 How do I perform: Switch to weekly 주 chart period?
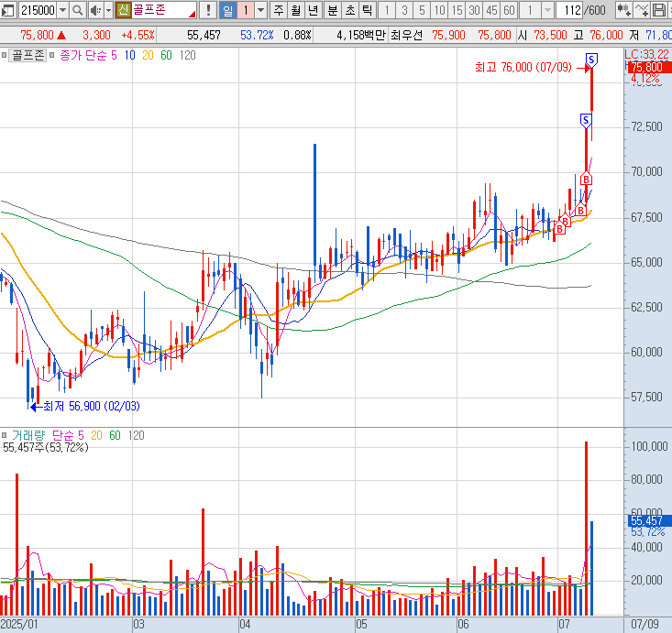tap(278, 10)
